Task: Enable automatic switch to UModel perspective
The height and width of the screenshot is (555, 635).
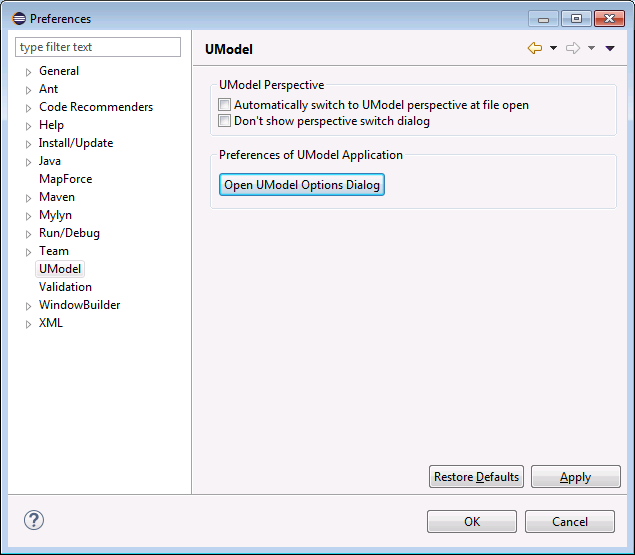Action: coord(224,105)
